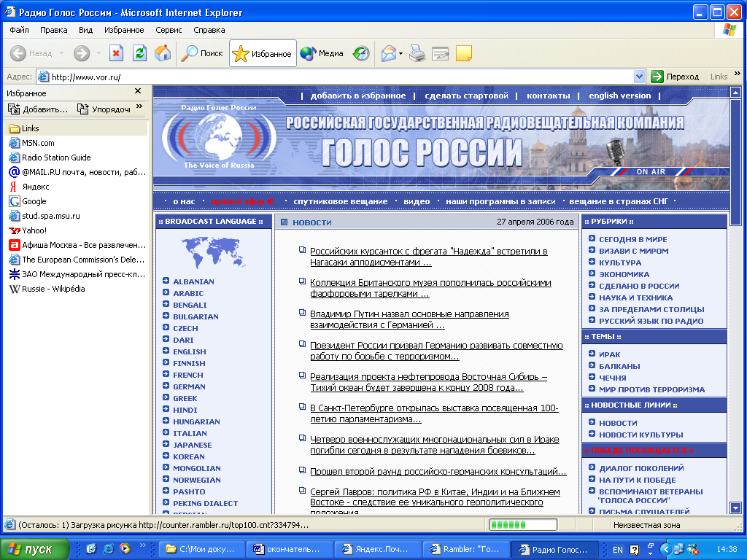Click the english version link
The height and width of the screenshot is (560, 747).
click(x=620, y=96)
